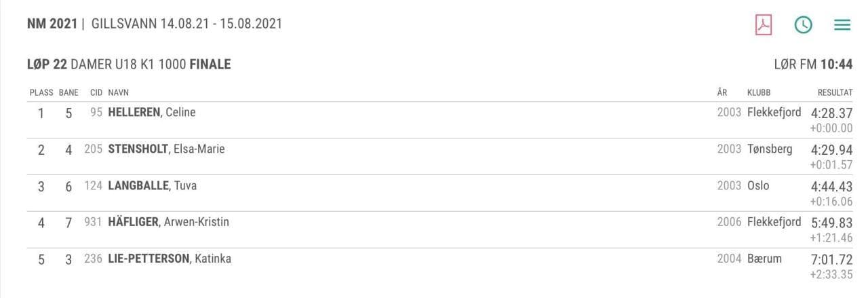The image size is (868, 298).
Task: Open the PDF export icon
Action: pos(764,24)
